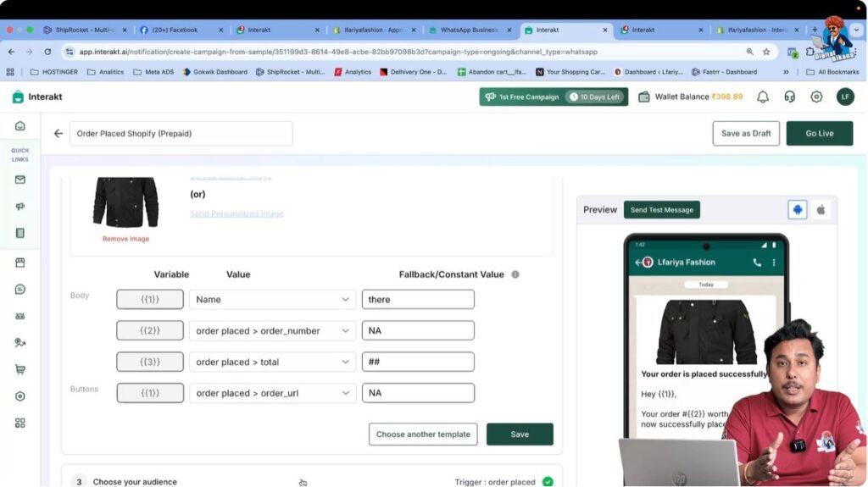Expand more bookmarks chevron
Screen dimensions: 868x487
point(786,72)
